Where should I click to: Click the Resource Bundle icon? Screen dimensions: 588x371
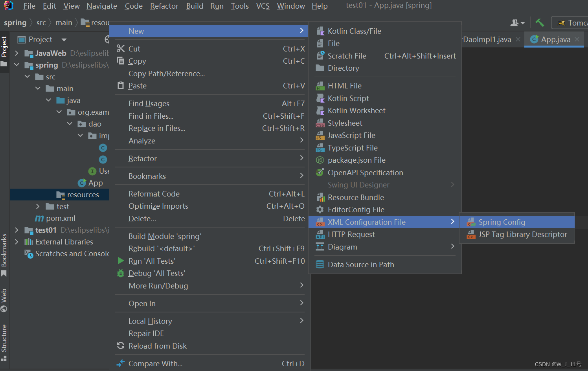[x=320, y=197]
